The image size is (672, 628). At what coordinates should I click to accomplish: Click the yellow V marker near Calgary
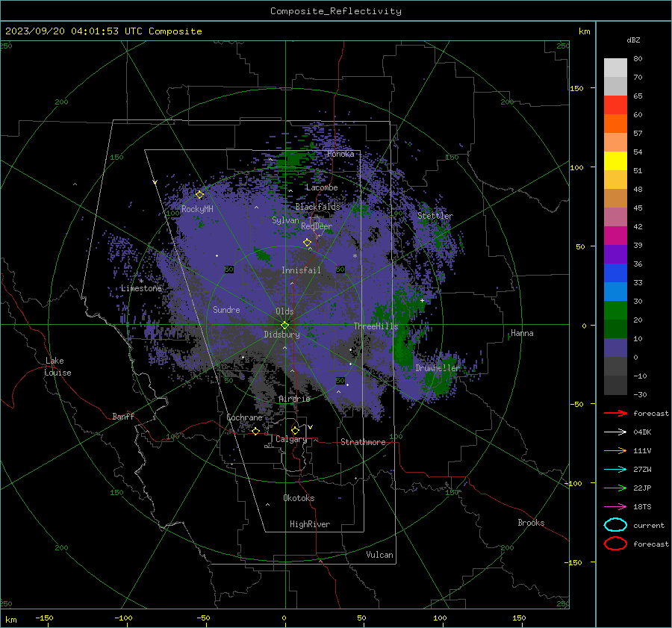(311, 427)
